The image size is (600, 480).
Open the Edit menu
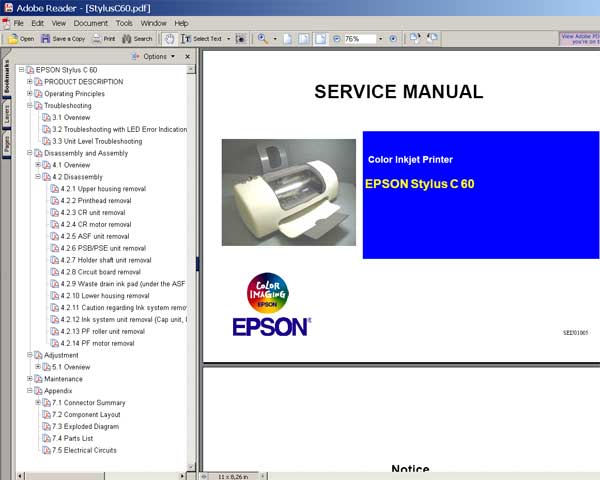[38, 23]
